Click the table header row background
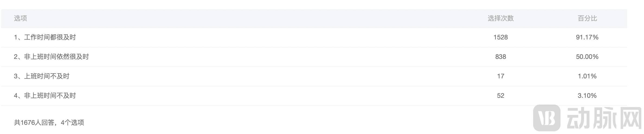Viewport: 644px width, 134px height. [271, 18]
